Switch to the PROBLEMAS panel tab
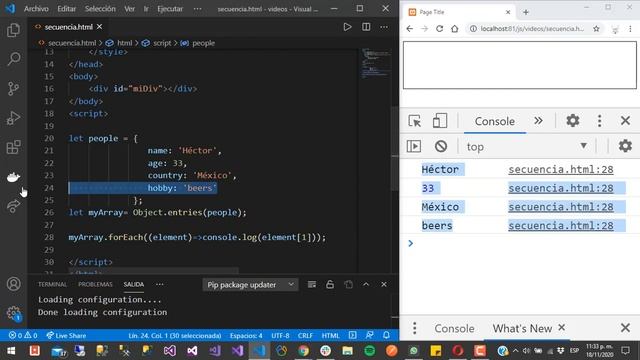Viewport: 640px width, 360px height. click(95, 284)
